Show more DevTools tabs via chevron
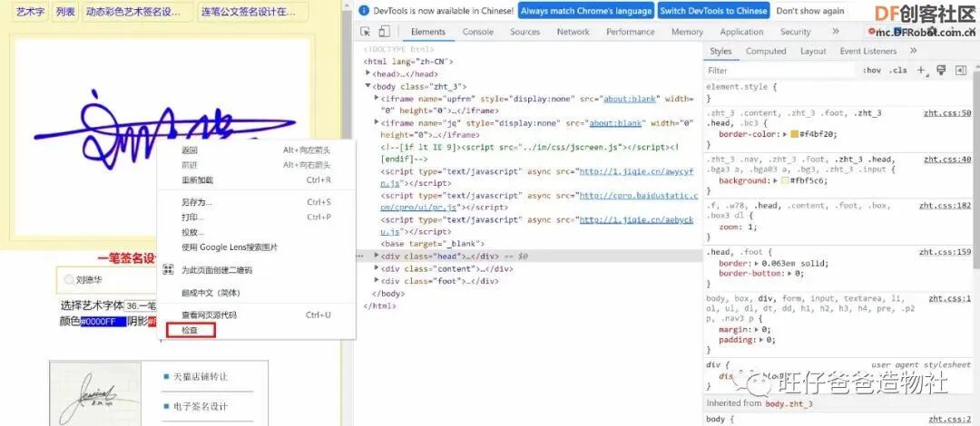This screenshot has width=980, height=426. point(836,31)
